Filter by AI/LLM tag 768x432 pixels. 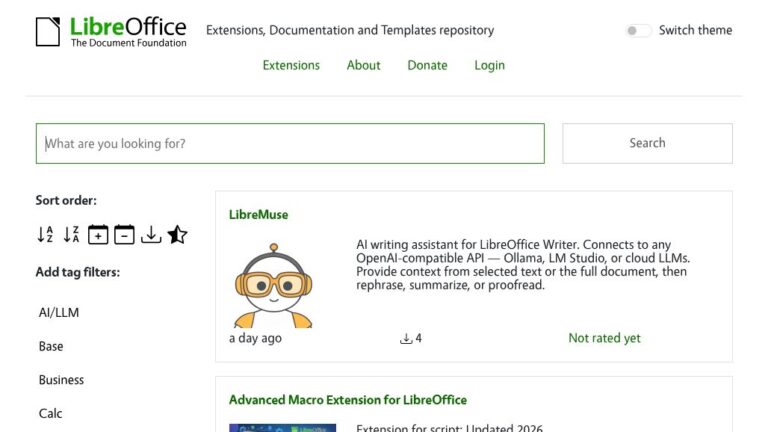pos(59,312)
